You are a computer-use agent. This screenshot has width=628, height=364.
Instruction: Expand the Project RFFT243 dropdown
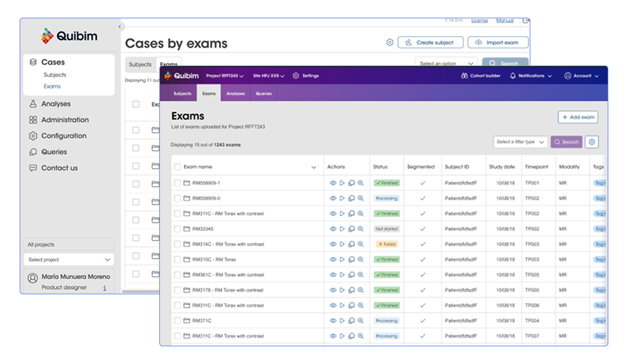point(226,76)
